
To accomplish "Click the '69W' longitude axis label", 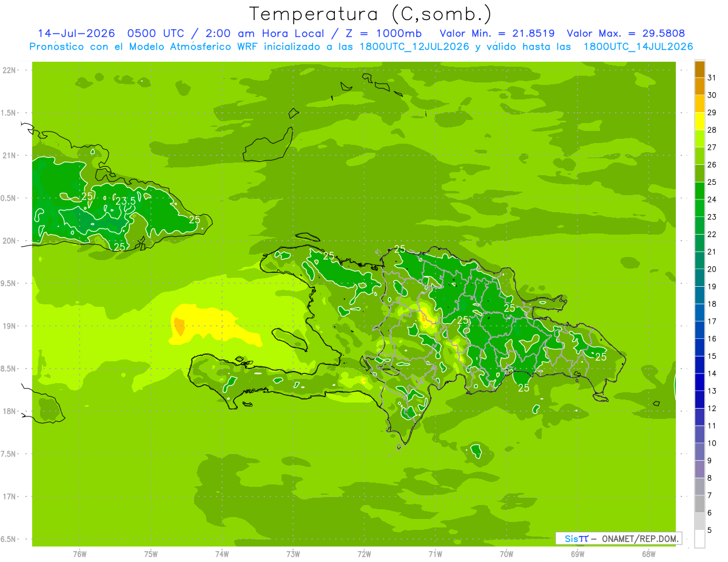I will (578, 554).
